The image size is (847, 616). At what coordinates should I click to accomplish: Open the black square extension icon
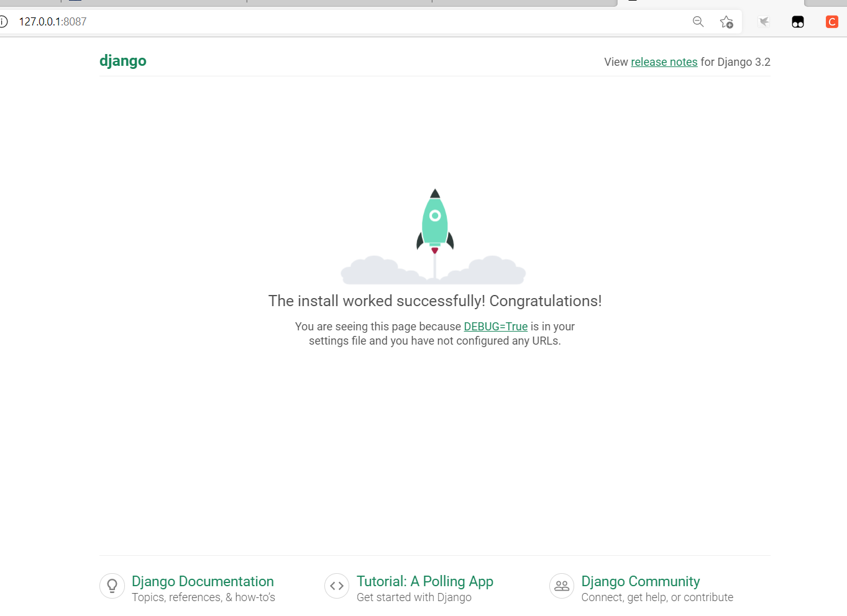tap(798, 22)
